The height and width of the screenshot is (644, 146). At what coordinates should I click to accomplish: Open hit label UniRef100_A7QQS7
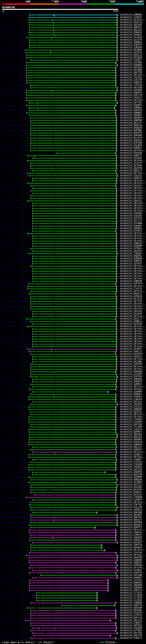(x=131, y=17)
